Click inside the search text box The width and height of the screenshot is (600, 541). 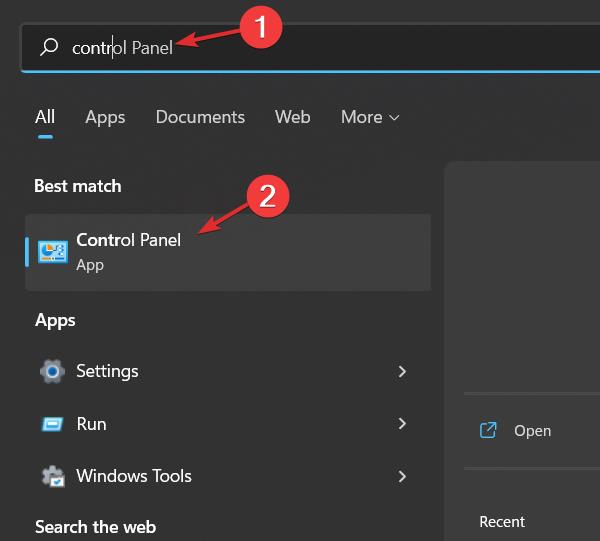click(x=311, y=48)
